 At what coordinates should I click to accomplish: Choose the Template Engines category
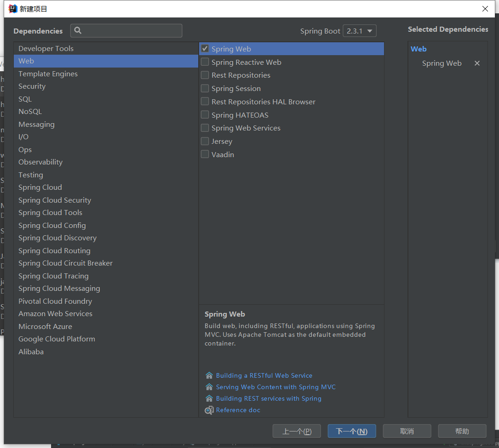click(48, 74)
